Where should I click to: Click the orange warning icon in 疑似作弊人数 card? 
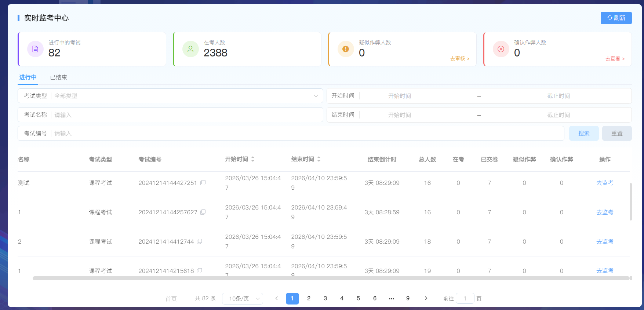346,49
